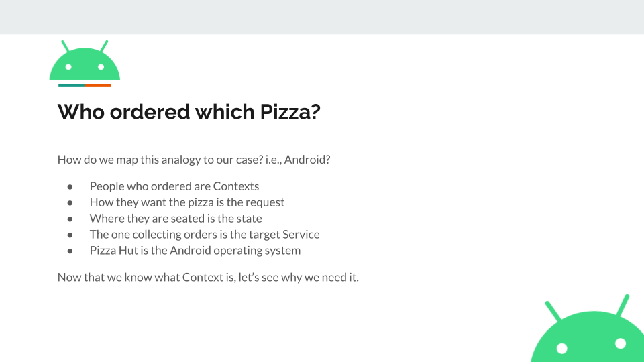Click the left antenna of the small Android logo
Image resolution: width=644 pixels, height=362 pixels.
point(66,46)
